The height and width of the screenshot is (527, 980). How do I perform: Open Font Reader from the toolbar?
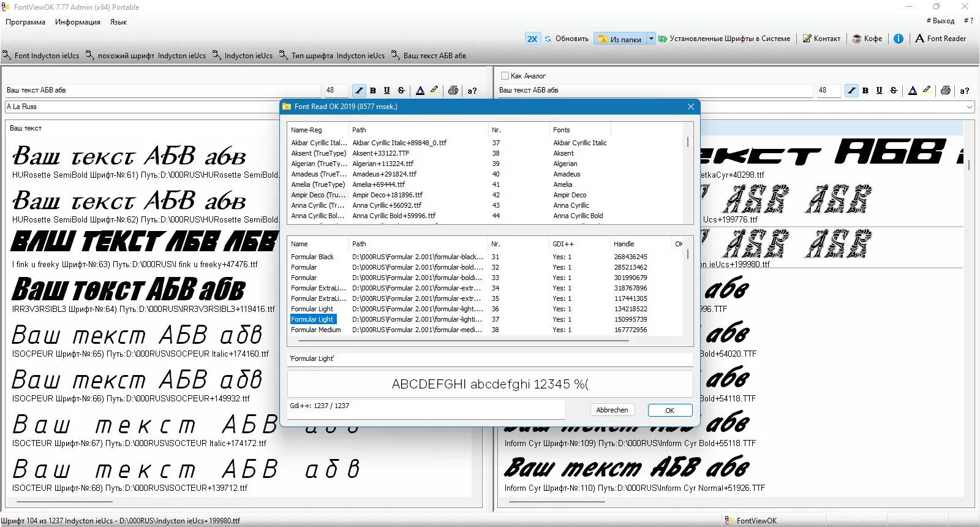pyautogui.click(x=941, y=39)
